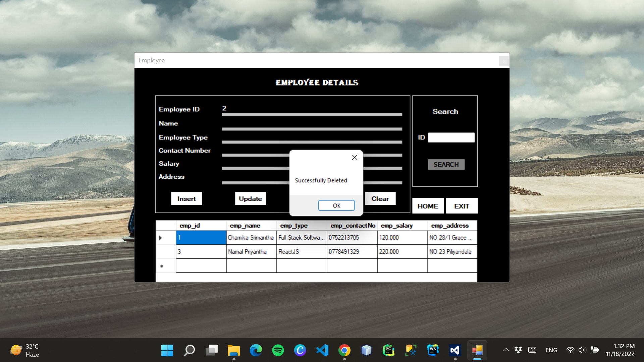Open Google Chrome from the taskbar
This screenshot has height=362, width=644.
pos(344,350)
